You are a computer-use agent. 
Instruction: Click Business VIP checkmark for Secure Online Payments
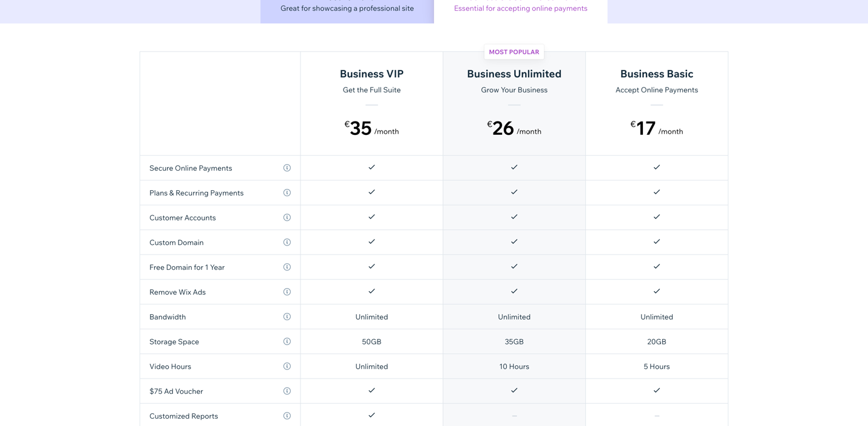[x=371, y=167]
